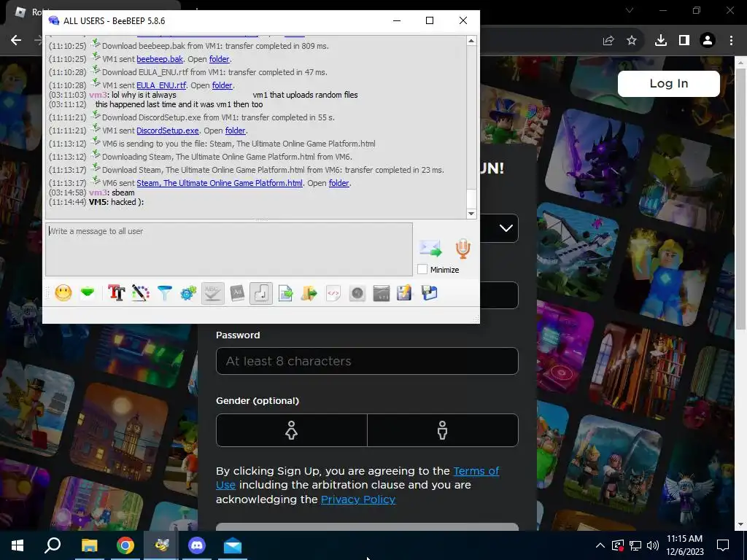Click the dictionary book icon

coord(237,293)
